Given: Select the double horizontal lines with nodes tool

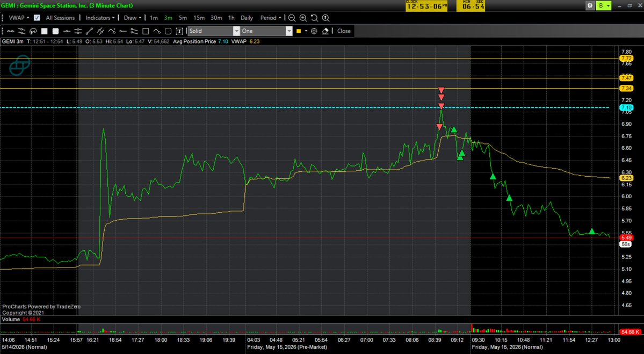Looking at the screenshot, I should pyautogui.click(x=78, y=31).
